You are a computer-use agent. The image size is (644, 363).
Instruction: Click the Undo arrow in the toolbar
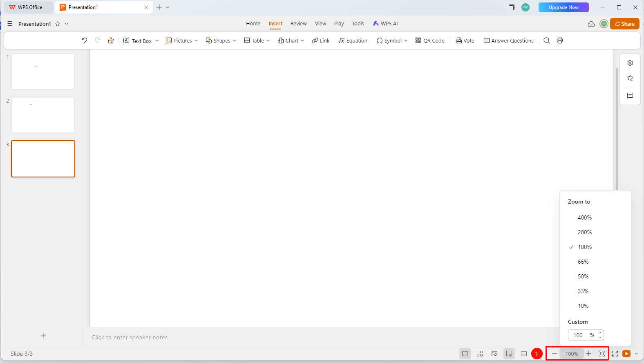coord(85,40)
